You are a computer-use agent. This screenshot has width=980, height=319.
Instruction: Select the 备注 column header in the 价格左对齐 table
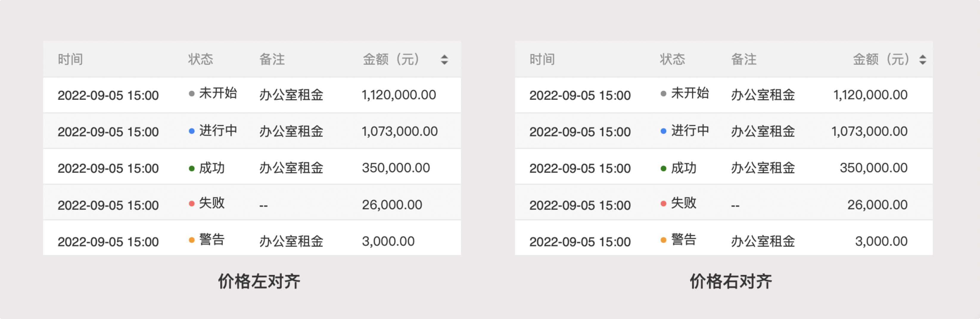[x=272, y=59]
